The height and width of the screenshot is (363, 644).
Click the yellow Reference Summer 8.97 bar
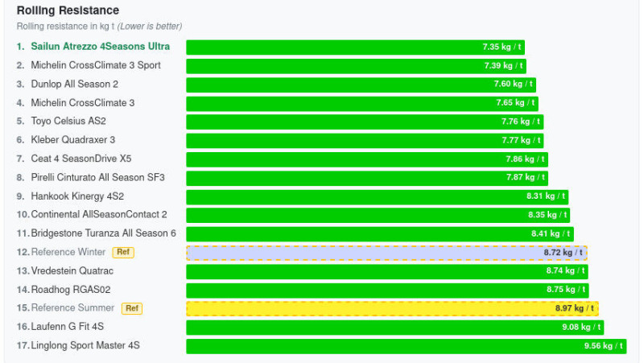coord(392,308)
